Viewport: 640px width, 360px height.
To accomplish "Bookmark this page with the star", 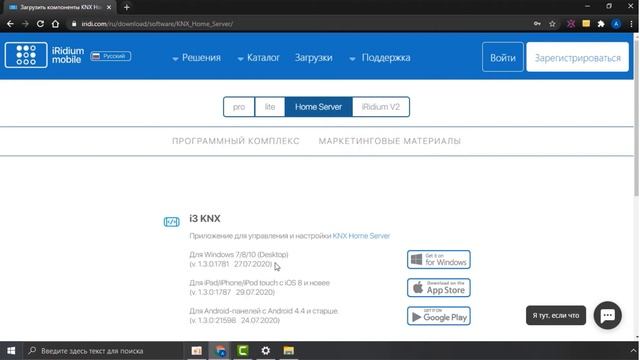I will point(552,24).
